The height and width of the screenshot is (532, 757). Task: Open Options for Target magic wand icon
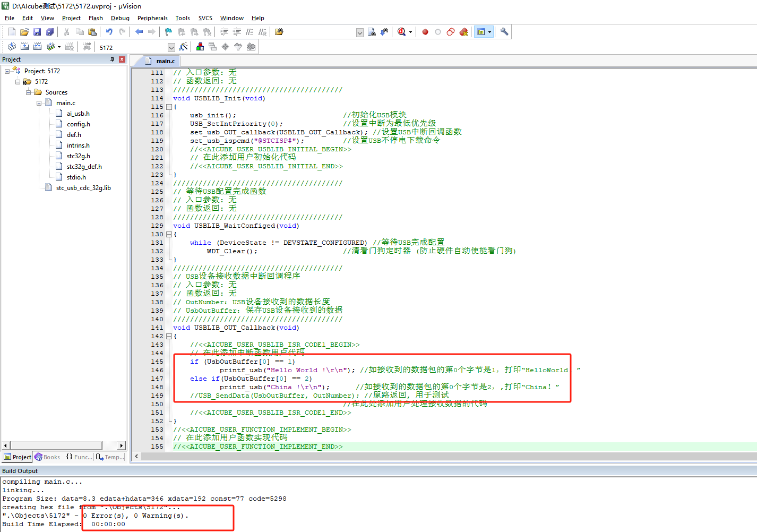coord(183,47)
